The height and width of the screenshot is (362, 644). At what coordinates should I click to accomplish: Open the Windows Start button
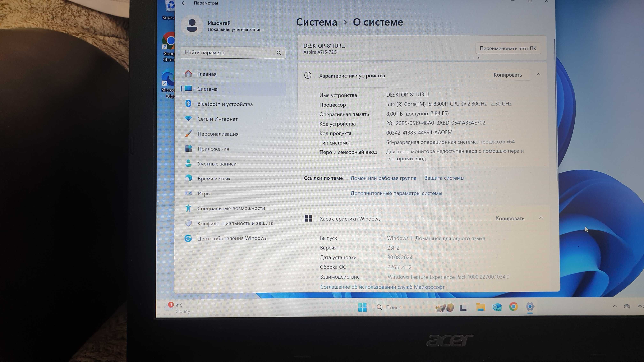coord(362,307)
